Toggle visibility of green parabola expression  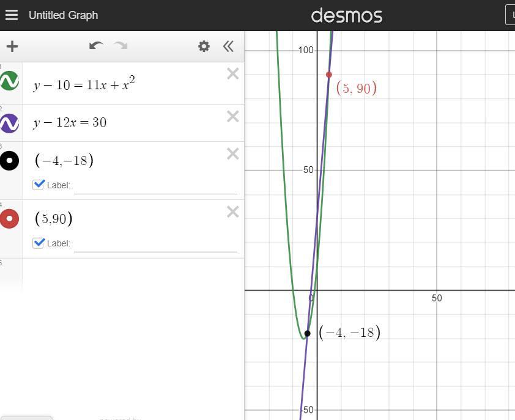(x=9, y=81)
